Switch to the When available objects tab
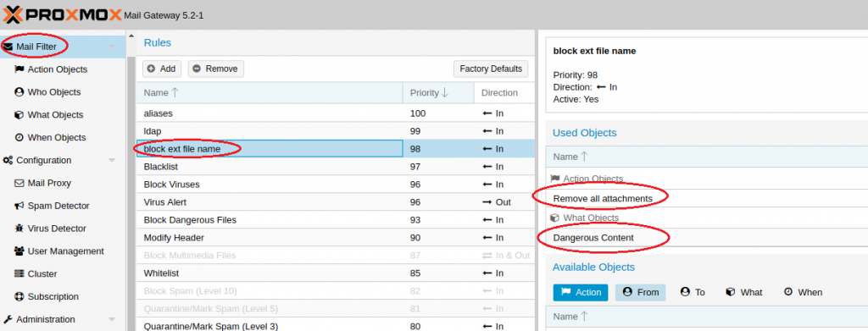Viewport: 868px width, 331px height. (804, 292)
